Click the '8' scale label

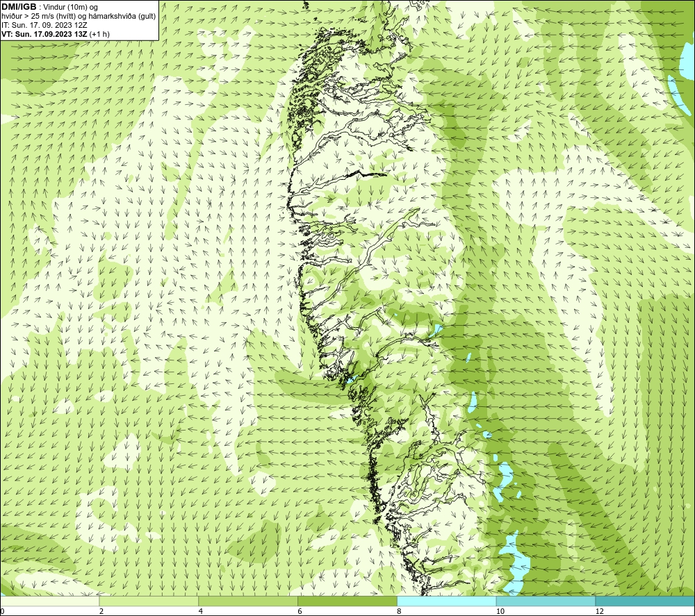tap(400, 611)
